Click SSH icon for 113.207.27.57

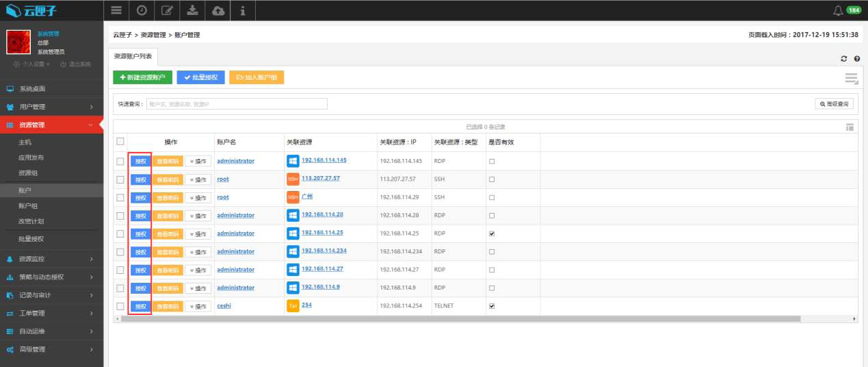(293, 179)
